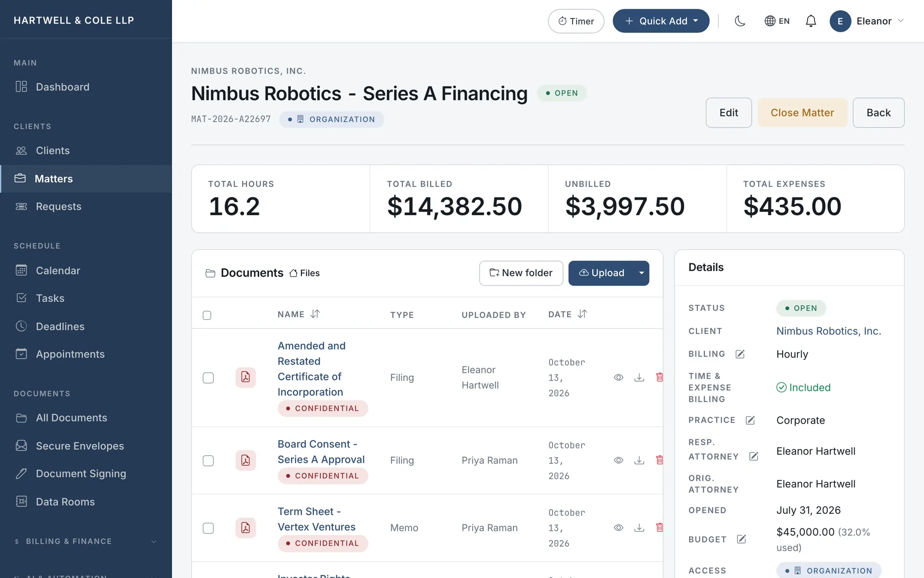Screen dimensions: 924x578
Task: Preview Term Sheet - Vertex Ventures
Action: [619, 528]
